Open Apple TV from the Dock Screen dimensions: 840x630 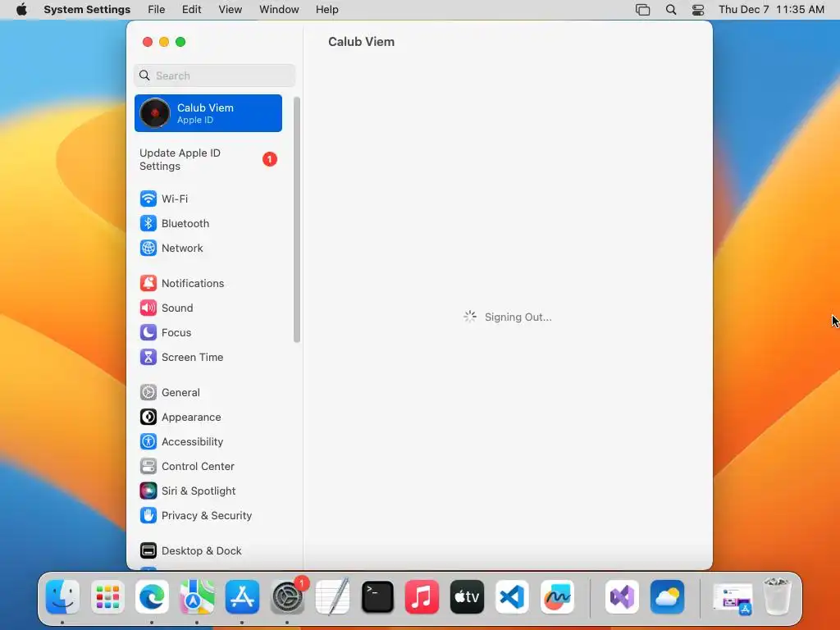point(467,597)
